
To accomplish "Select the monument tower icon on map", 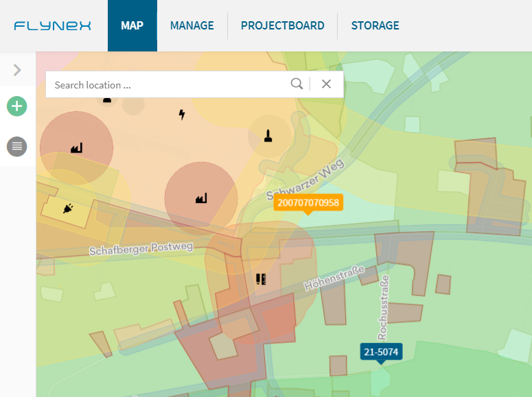I will [268, 136].
